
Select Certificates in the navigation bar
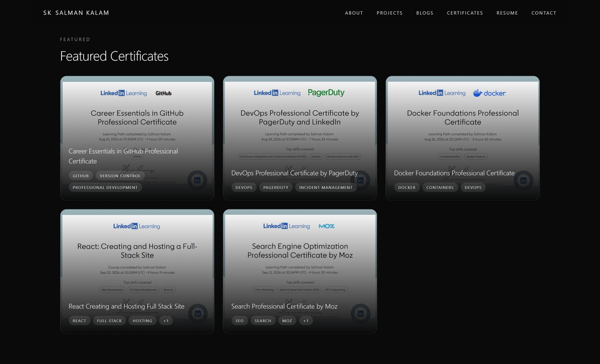465,13
